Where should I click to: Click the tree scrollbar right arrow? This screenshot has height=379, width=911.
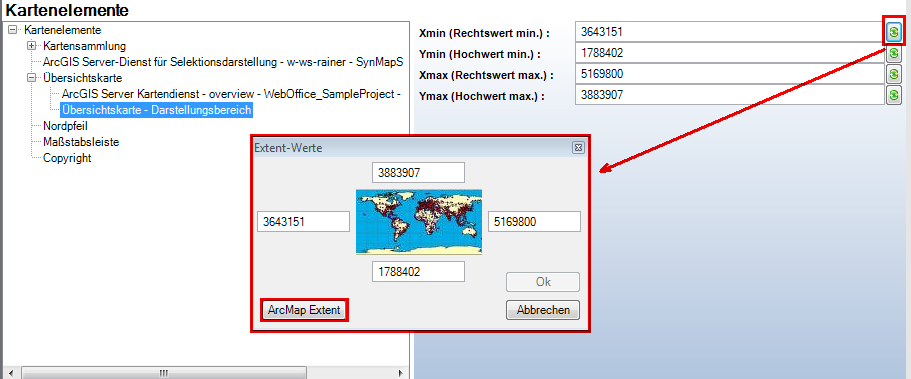(400, 373)
